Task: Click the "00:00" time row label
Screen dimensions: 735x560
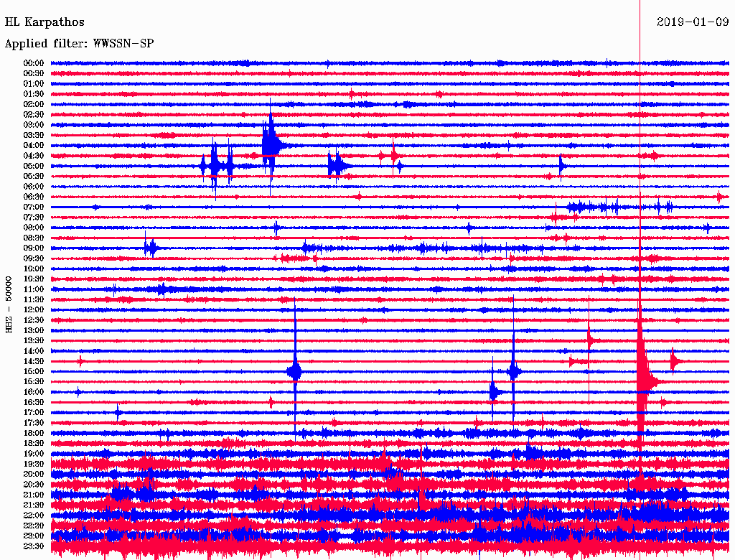Action: pyautogui.click(x=34, y=63)
